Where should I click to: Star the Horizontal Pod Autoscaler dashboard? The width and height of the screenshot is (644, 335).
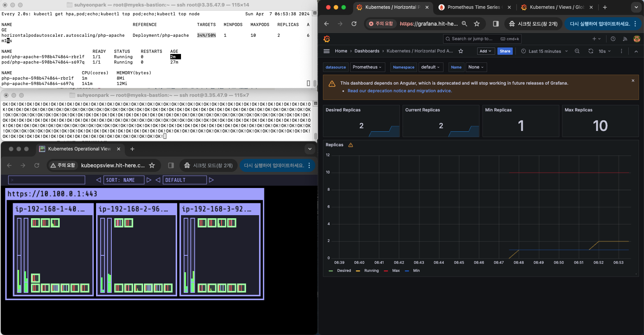[461, 51]
